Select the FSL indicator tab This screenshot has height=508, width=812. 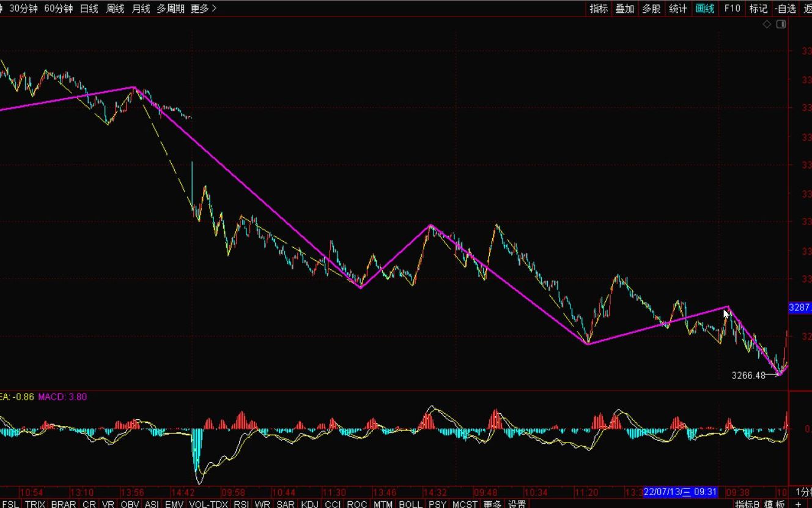pos(11,504)
